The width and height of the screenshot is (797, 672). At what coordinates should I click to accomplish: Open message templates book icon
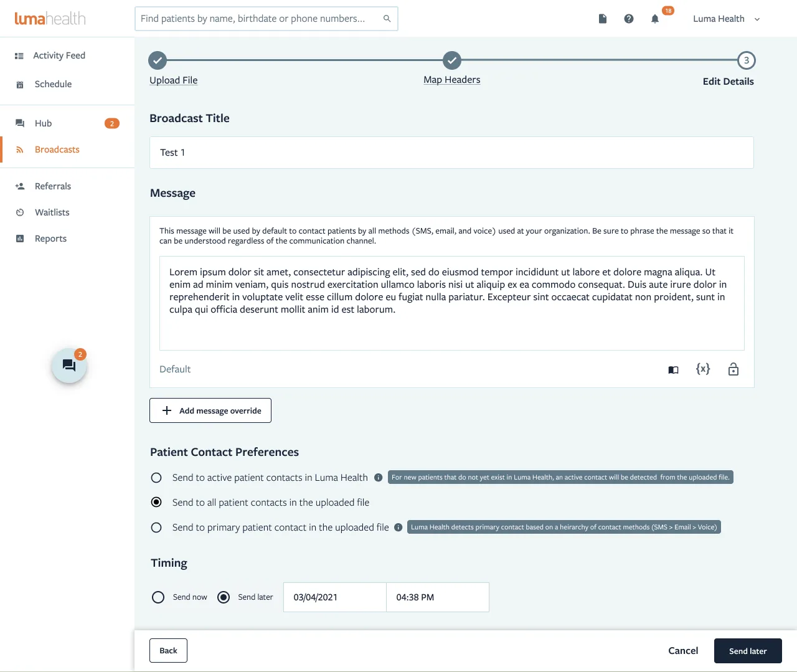tap(673, 370)
